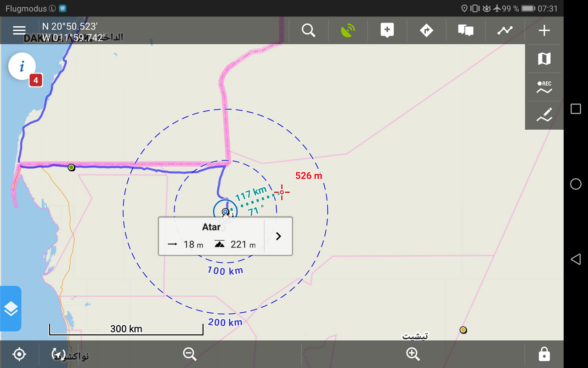Tap the 200 km range ring label
This screenshot has width=588, height=368.
(x=225, y=322)
